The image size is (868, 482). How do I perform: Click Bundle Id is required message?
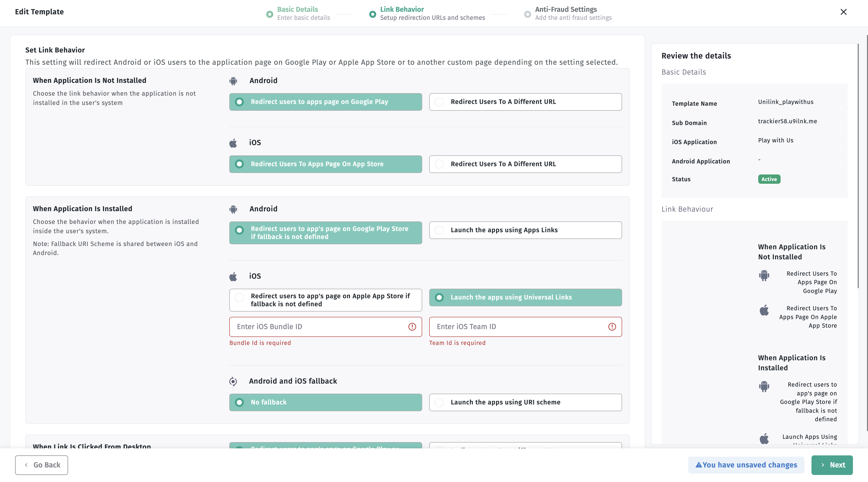[260, 343]
